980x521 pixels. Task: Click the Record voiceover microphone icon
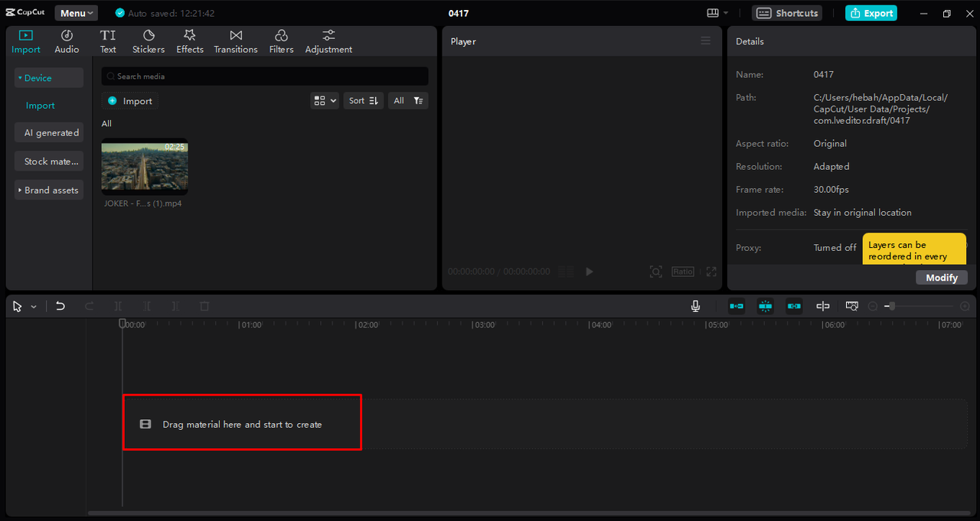tap(695, 306)
